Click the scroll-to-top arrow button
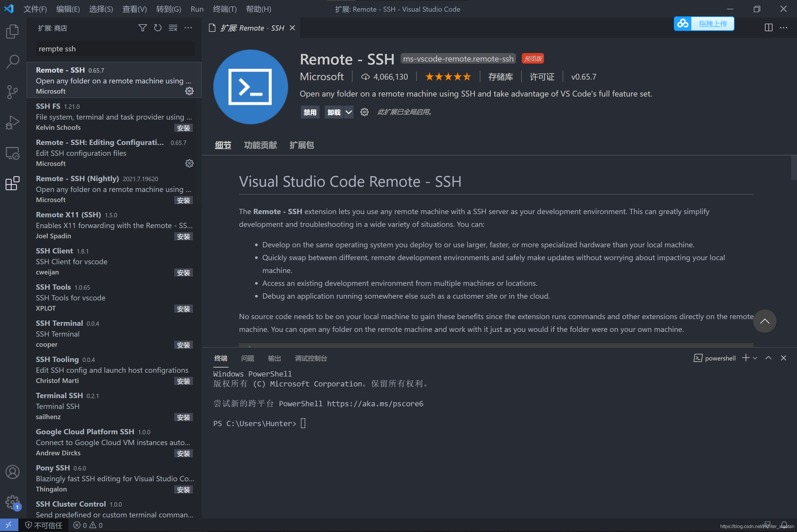The height and width of the screenshot is (532, 797). (x=764, y=321)
